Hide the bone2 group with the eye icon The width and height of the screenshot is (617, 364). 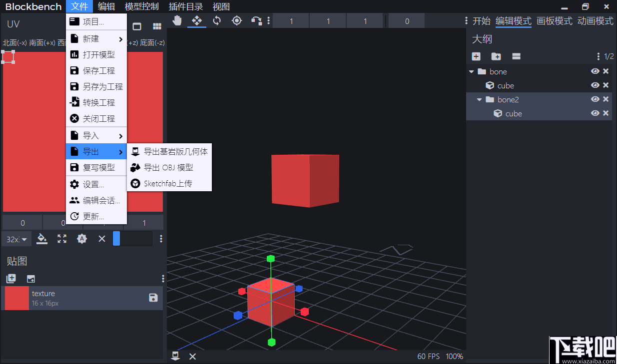pyautogui.click(x=595, y=99)
